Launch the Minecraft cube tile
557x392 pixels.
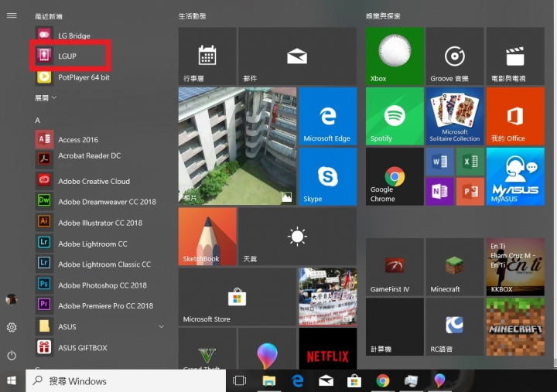[x=455, y=267]
